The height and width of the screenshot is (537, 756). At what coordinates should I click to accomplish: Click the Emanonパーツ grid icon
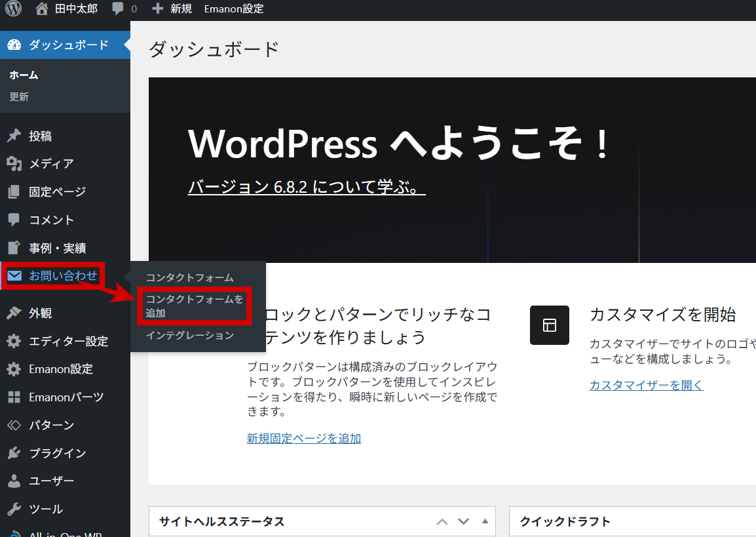click(x=14, y=397)
